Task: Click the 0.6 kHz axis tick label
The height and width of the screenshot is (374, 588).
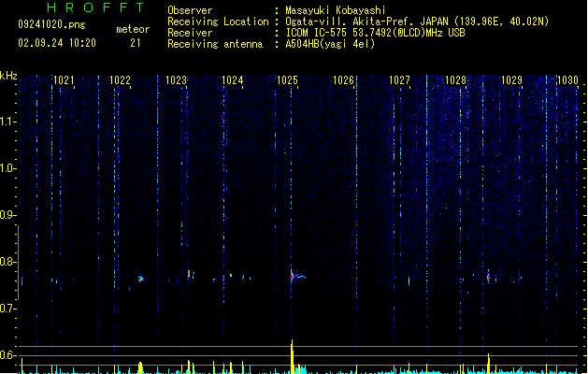Action: (8, 355)
